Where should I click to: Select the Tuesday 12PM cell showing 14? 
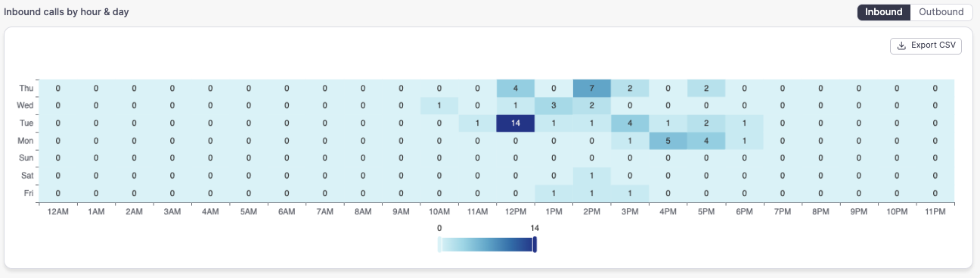pos(516,123)
